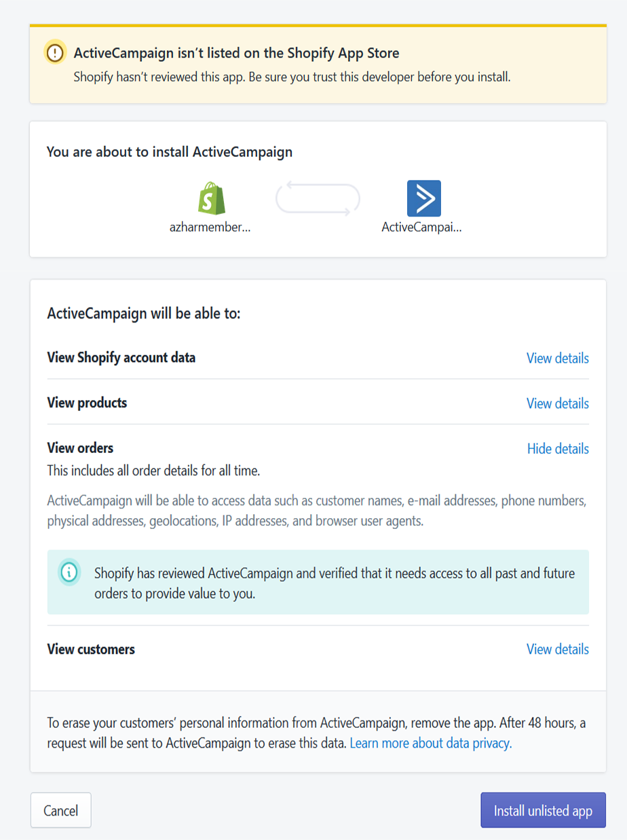Image resolution: width=627 pixels, height=840 pixels.
Task: Open Learn more about data privacy link
Action: point(430,743)
